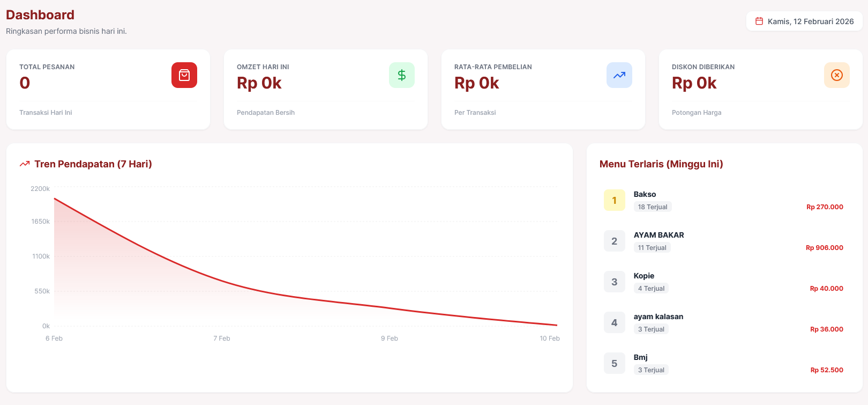Click the green dollar icon on Omzet Hari Ini card
This screenshot has height=405, width=868.
tap(402, 75)
